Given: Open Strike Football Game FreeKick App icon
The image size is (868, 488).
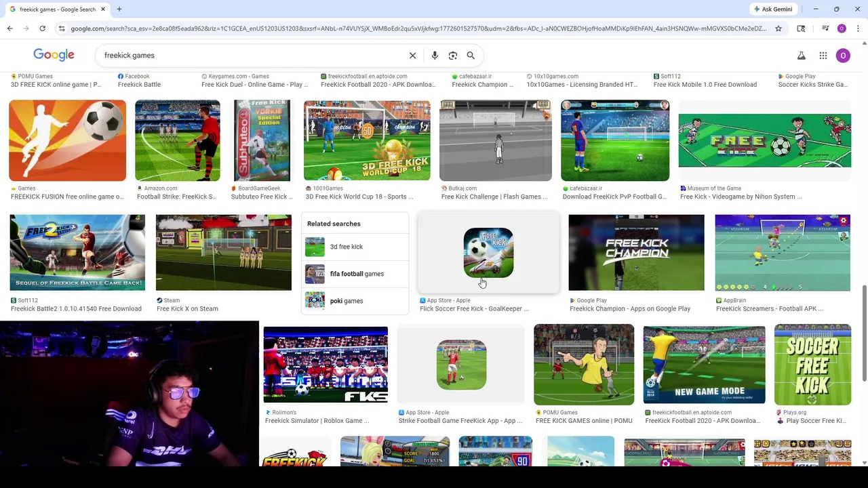Looking at the screenshot, I should point(461,365).
